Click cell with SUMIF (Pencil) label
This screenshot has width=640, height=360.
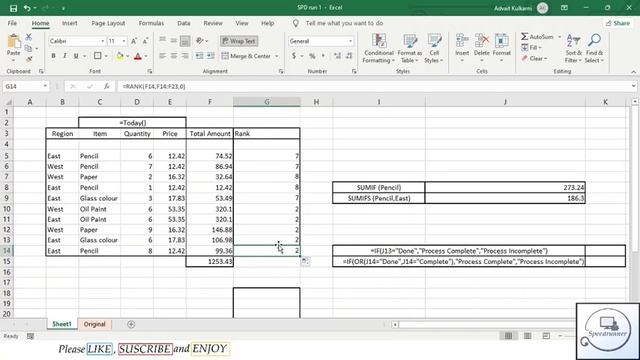pyautogui.click(x=378, y=188)
